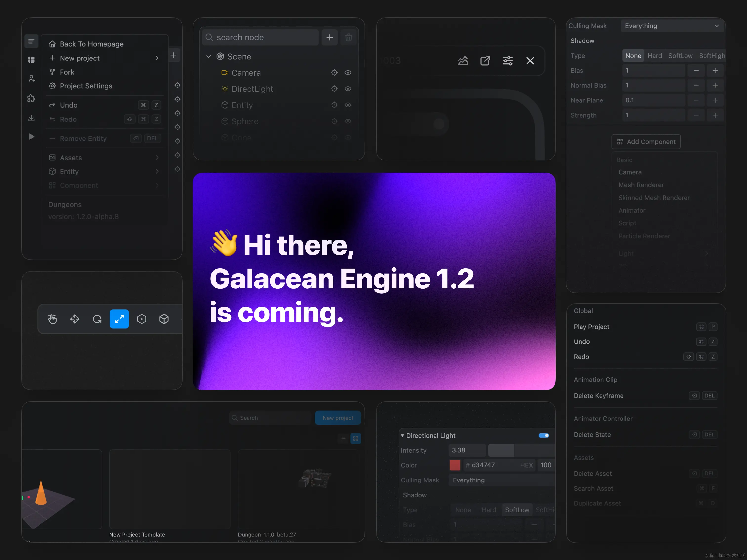
Task: Adjust the Intensity slider bar
Action: [x=522, y=450]
